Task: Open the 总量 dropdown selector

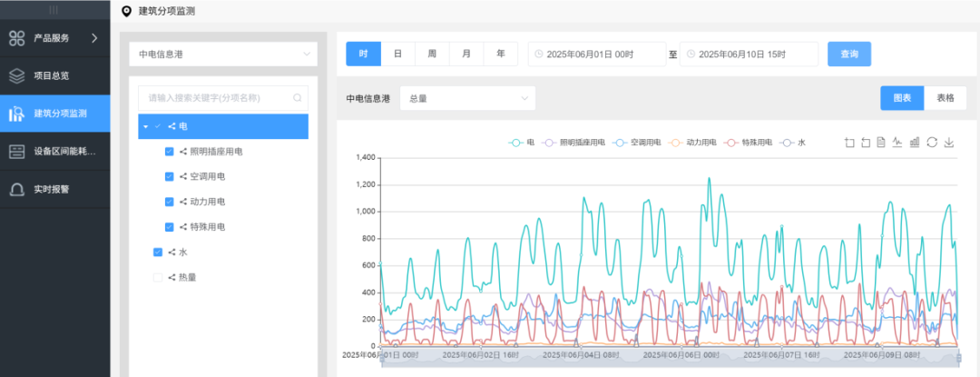Action: click(467, 98)
